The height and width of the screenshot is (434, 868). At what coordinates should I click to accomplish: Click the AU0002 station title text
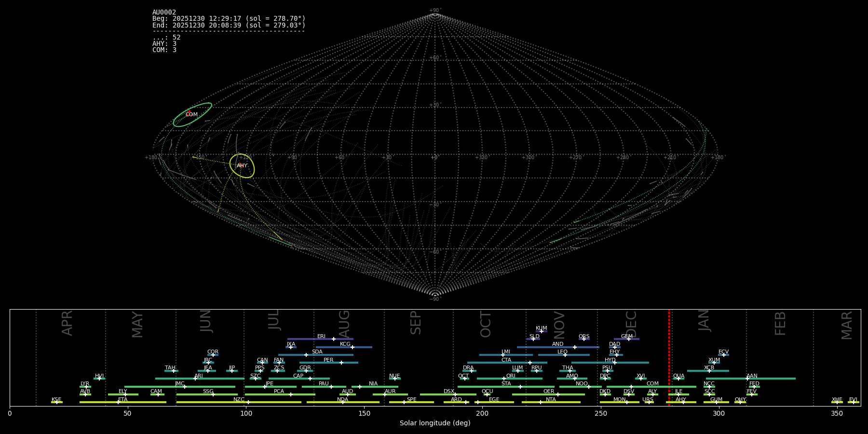(x=164, y=13)
